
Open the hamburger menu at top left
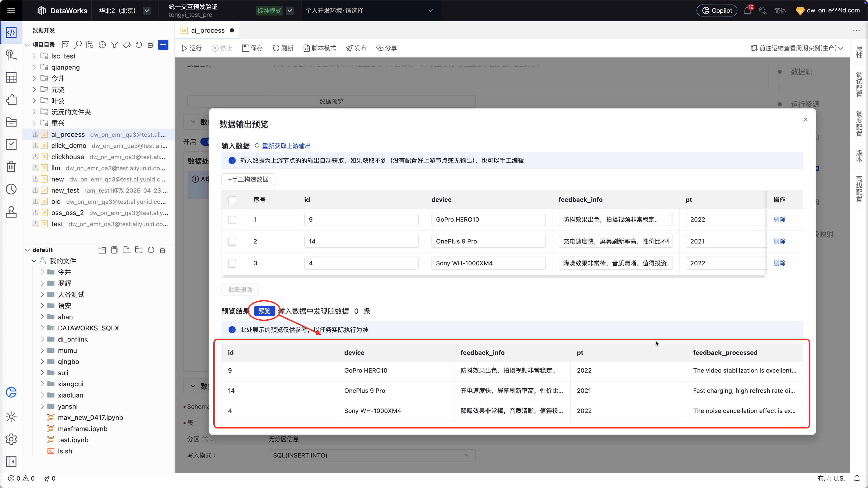point(11,10)
